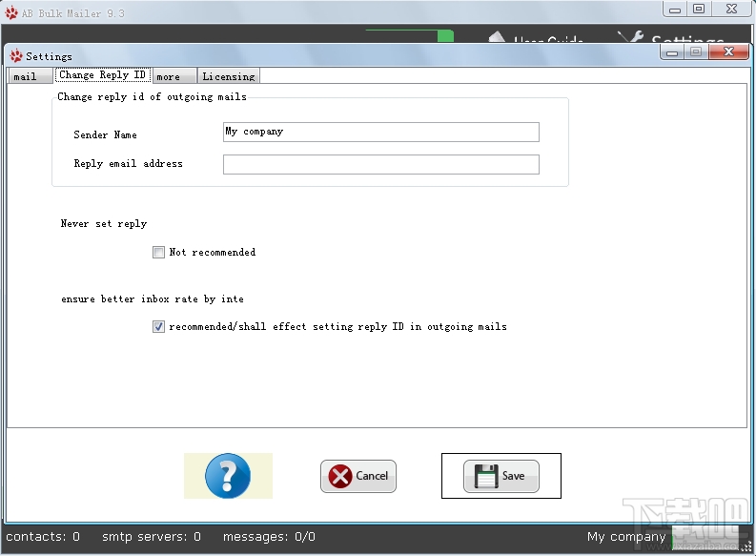756x556 pixels.
Task: Go to the Licensing tab
Action: [x=229, y=76]
